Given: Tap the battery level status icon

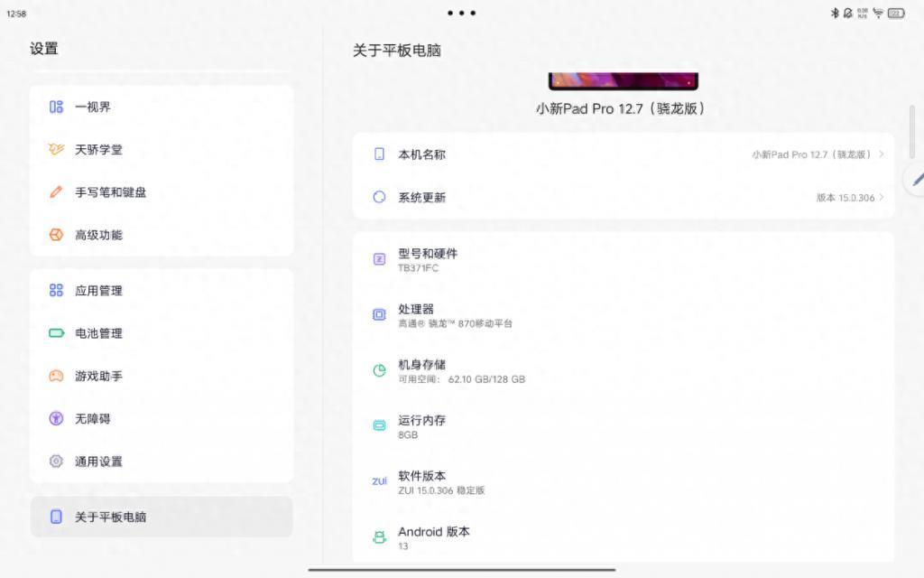Looking at the screenshot, I should 896,13.
